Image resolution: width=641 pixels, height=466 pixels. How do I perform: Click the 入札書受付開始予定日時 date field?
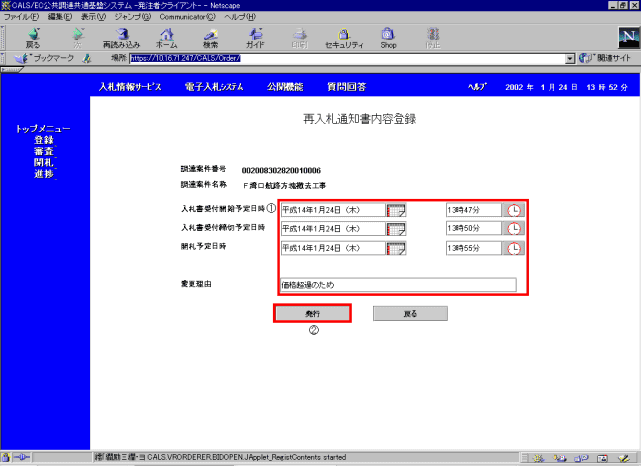pos(333,210)
